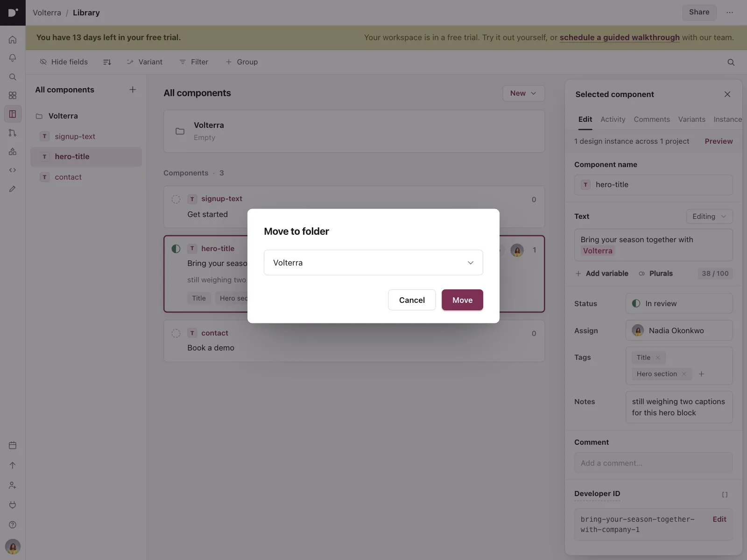Toggle status circle of hero-title component

176,249
